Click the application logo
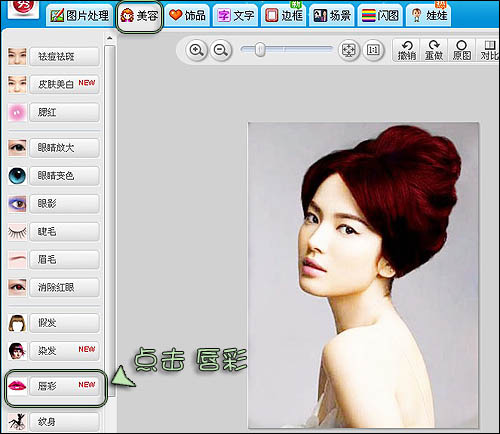Screen dimensions: 500x434 pyautogui.click(x=23, y=9)
